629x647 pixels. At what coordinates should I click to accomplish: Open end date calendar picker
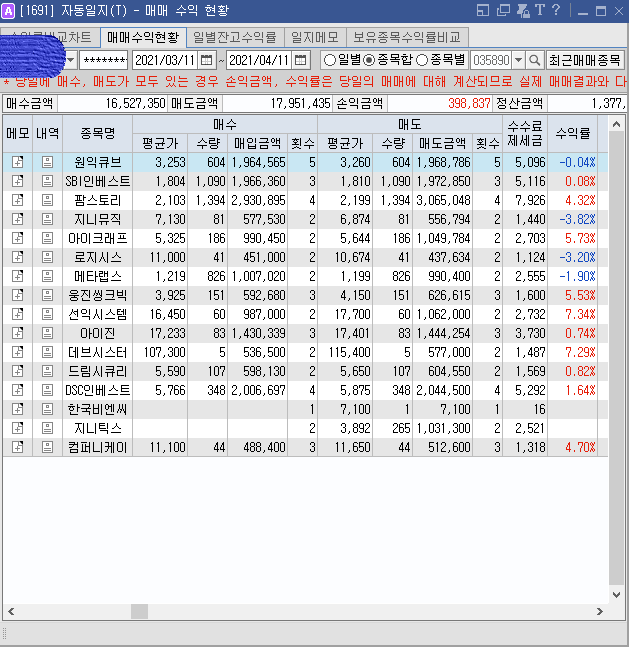(x=300, y=60)
